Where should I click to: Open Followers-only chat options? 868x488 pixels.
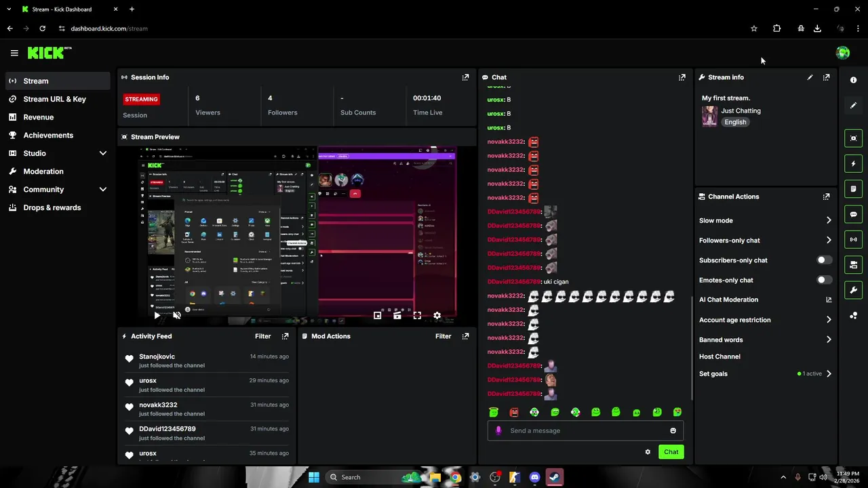click(765, 240)
